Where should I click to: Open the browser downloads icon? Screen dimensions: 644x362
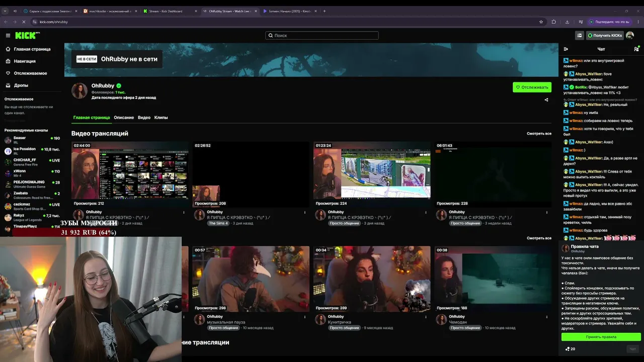(x=567, y=22)
